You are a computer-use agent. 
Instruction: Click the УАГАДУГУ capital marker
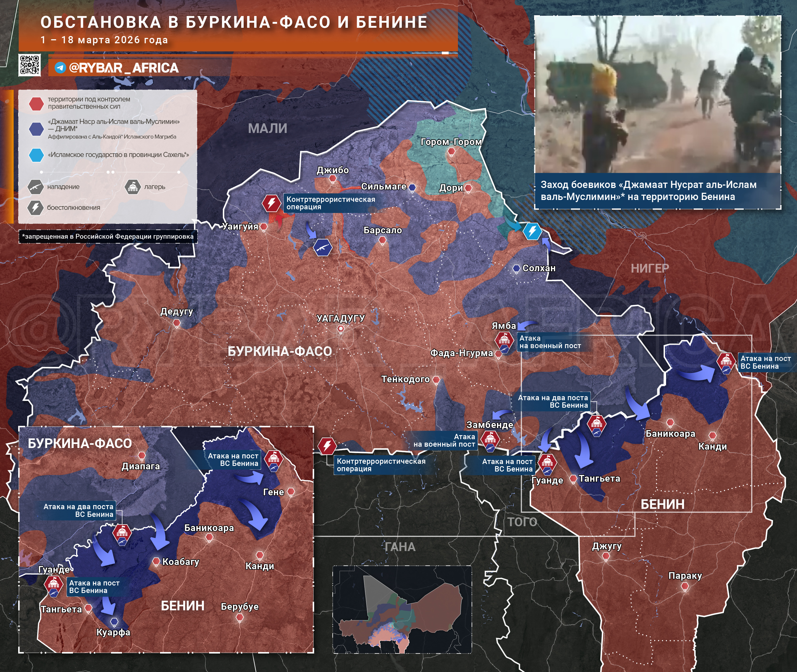341,329
